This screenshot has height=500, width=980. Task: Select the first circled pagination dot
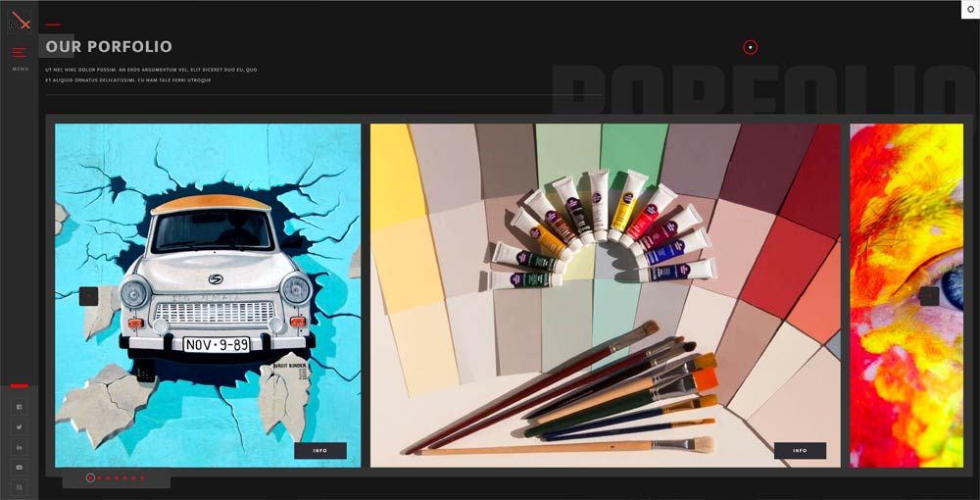90,477
